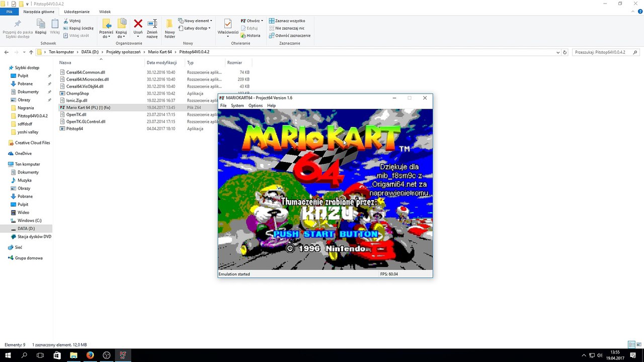Switch to large icons view layout

[639, 344]
